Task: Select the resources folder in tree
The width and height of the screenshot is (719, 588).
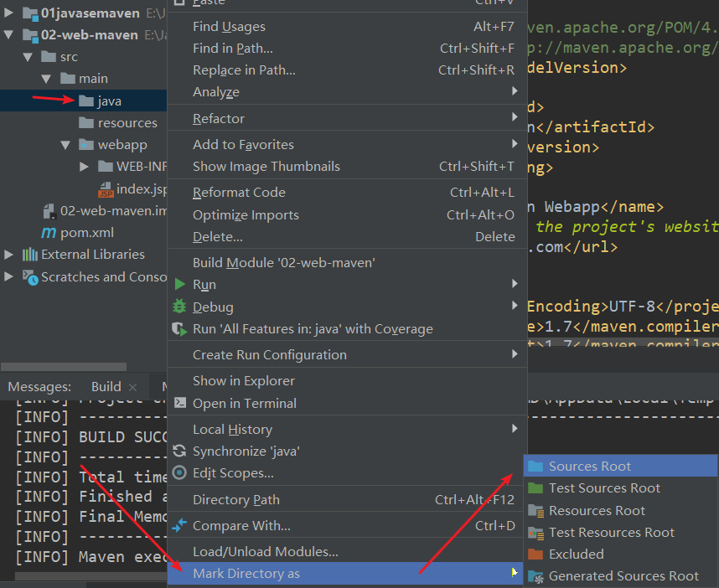Action: point(127,123)
